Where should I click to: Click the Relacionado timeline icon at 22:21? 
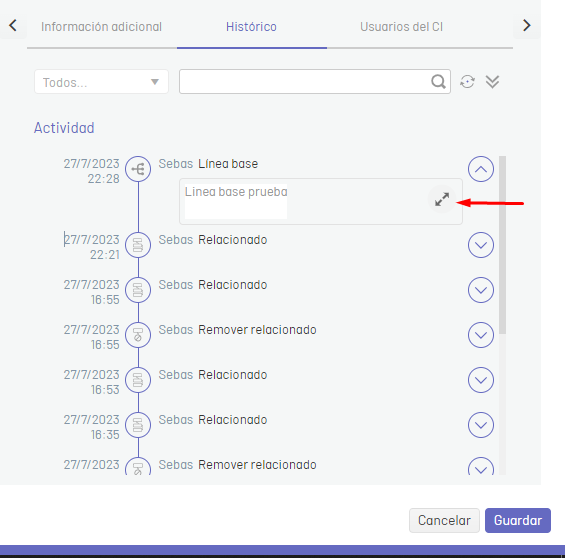tap(138, 245)
